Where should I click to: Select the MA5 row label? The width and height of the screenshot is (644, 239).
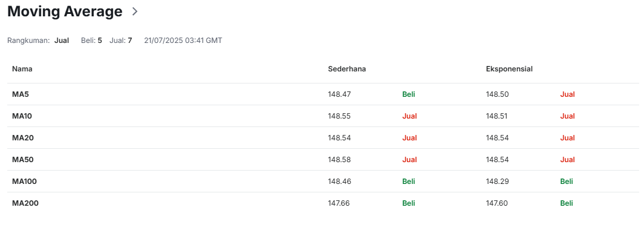[21, 94]
